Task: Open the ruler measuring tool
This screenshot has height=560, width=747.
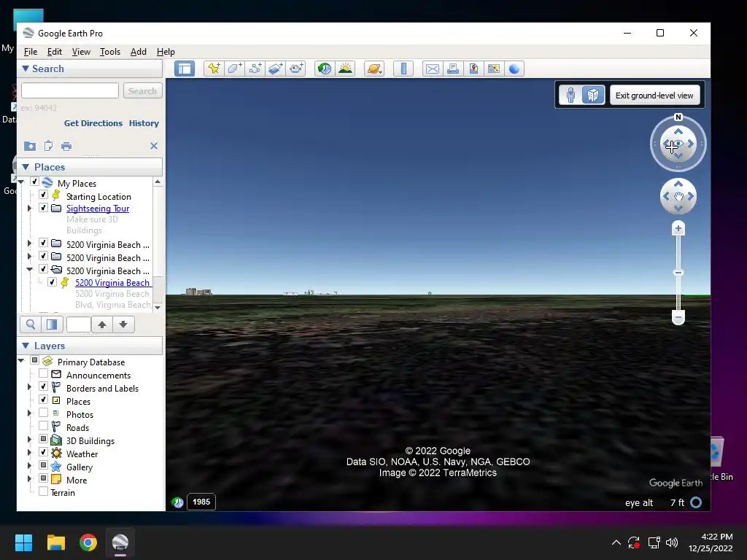Action: pos(403,69)
